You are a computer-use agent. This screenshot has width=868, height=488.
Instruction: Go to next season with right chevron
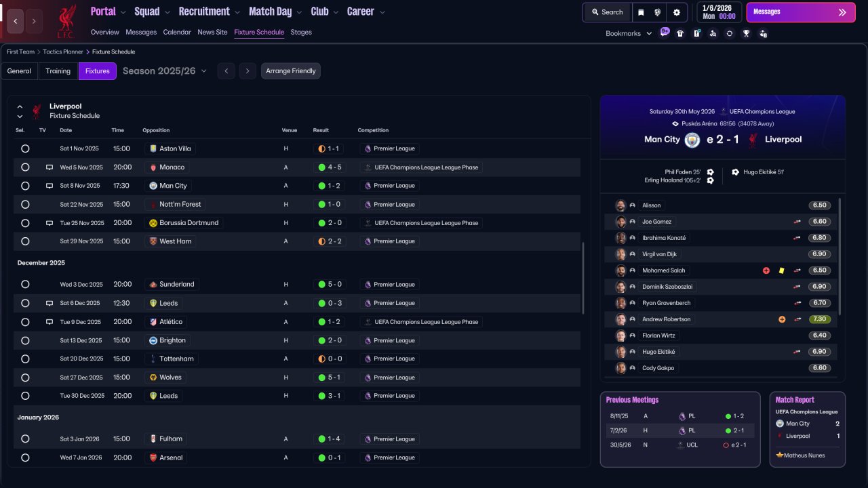pos(248,71)
